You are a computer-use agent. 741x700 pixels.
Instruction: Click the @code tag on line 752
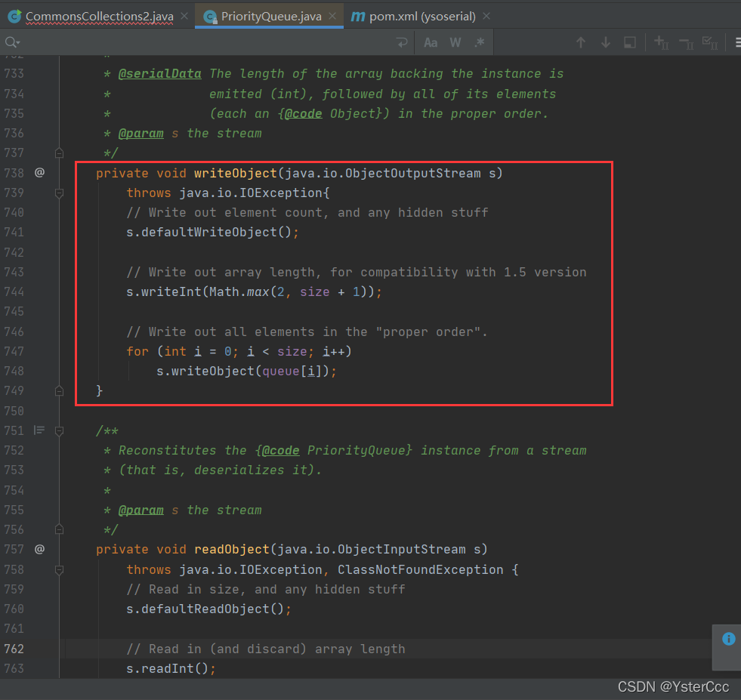pos(281,451)
